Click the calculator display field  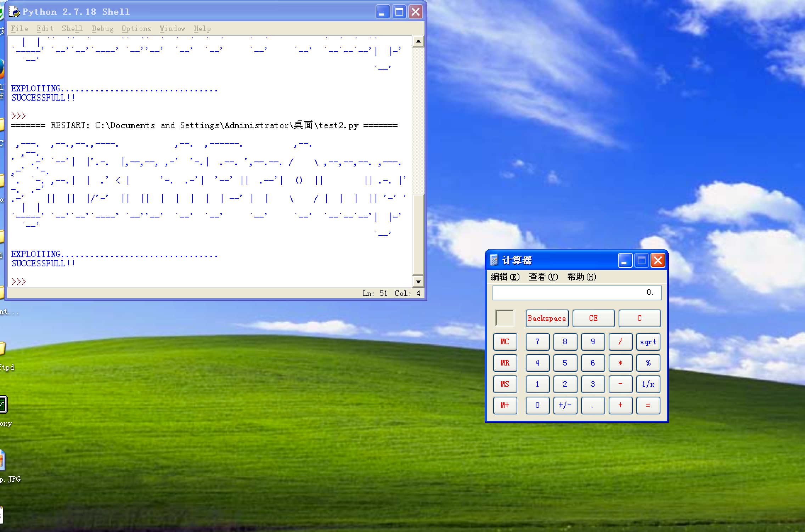click(x=577, y=293)
